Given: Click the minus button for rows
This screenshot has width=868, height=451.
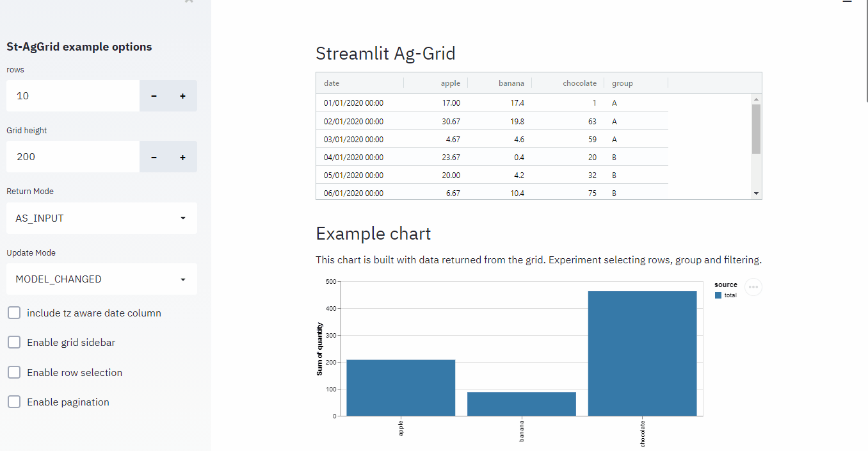Looking at the screenshot, I should click(x=154, y=96).
